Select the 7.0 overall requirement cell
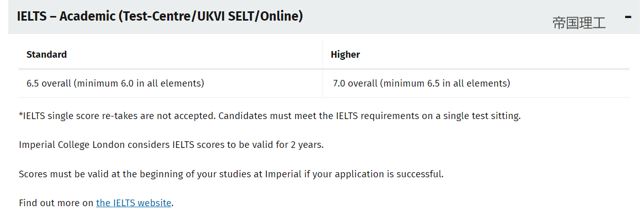This screenshot has height=217, width=644. (421, 84)
